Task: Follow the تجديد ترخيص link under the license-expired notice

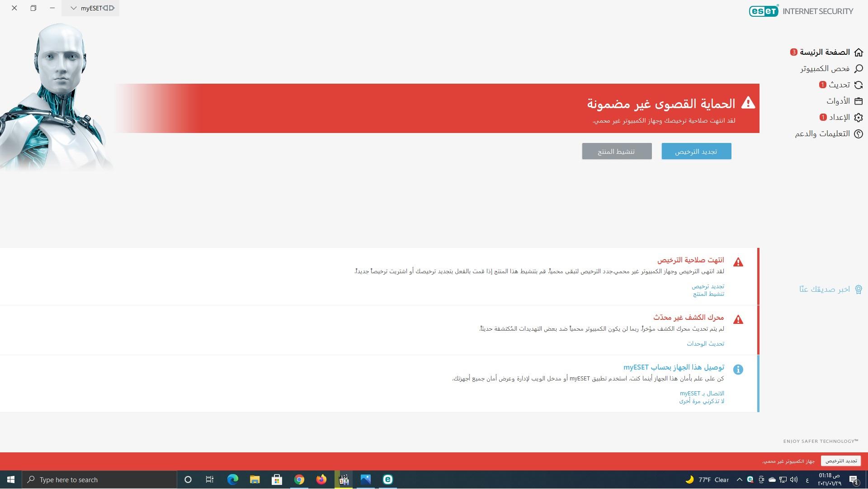Action: [708, 286]
